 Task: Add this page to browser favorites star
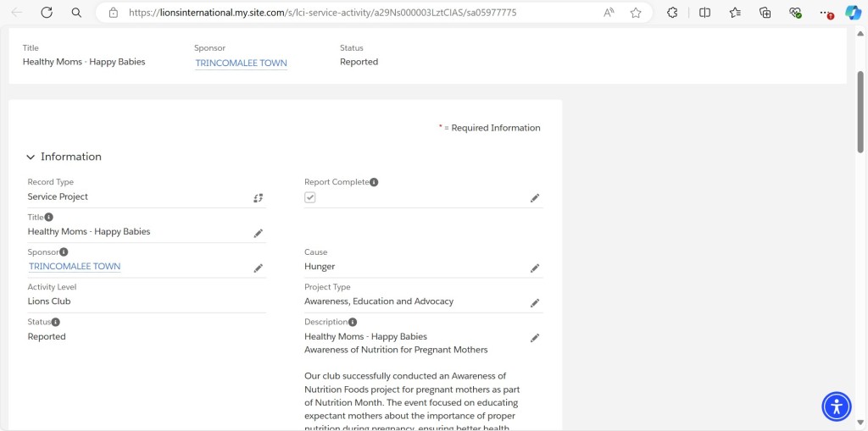pos(636,13)
